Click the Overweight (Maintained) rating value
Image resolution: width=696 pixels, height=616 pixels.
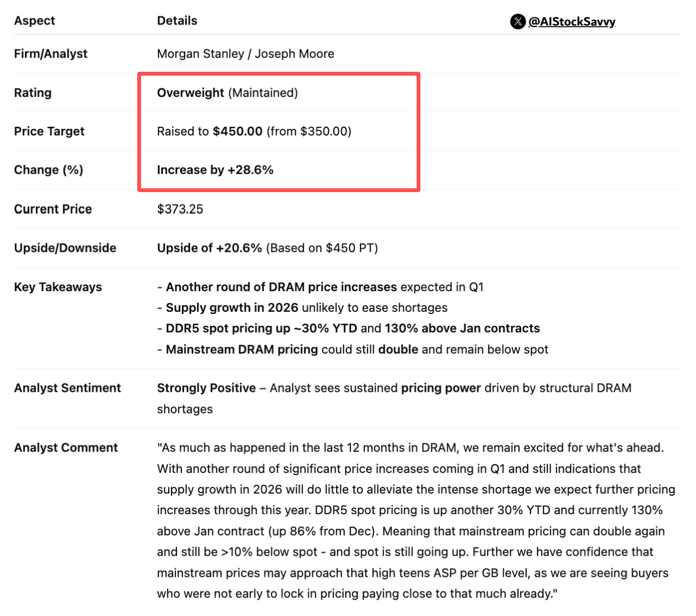227,93
